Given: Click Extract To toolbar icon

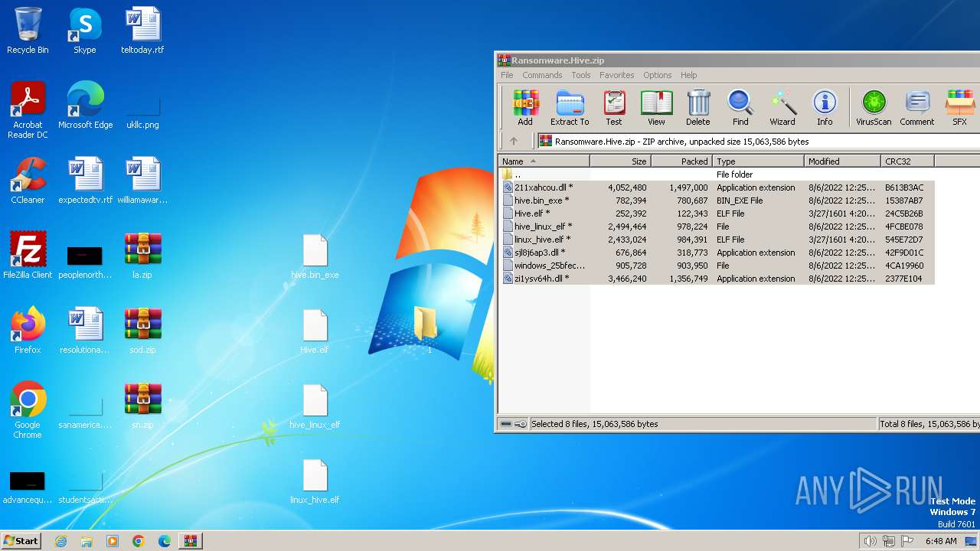Looking at the screenshot, I should pos(570,107).
